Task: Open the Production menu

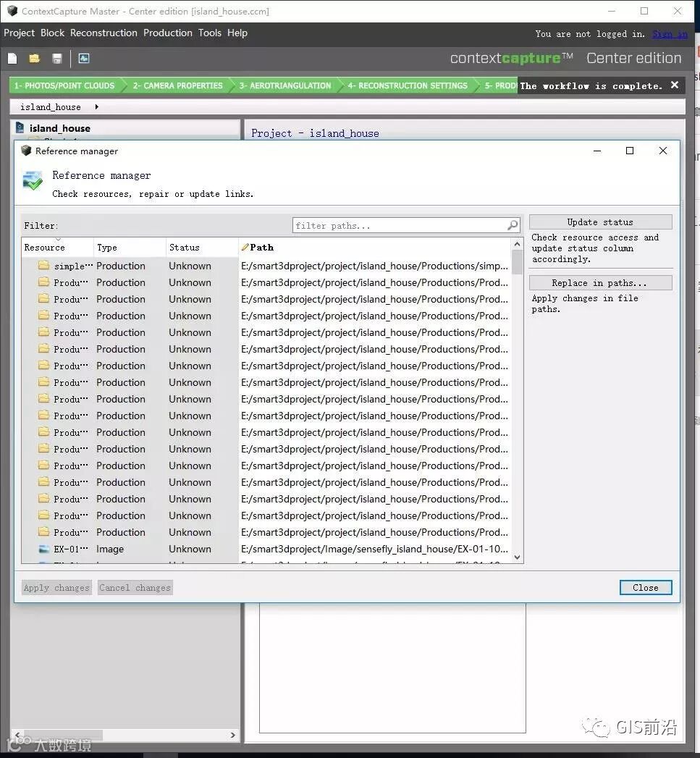Action: click(x=168, y=33)
